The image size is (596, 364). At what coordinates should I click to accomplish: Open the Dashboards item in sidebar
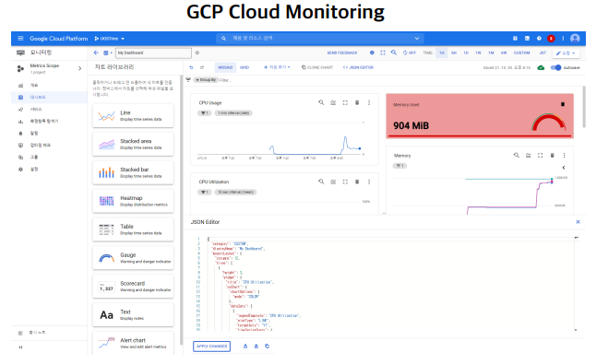pos(49,97)
